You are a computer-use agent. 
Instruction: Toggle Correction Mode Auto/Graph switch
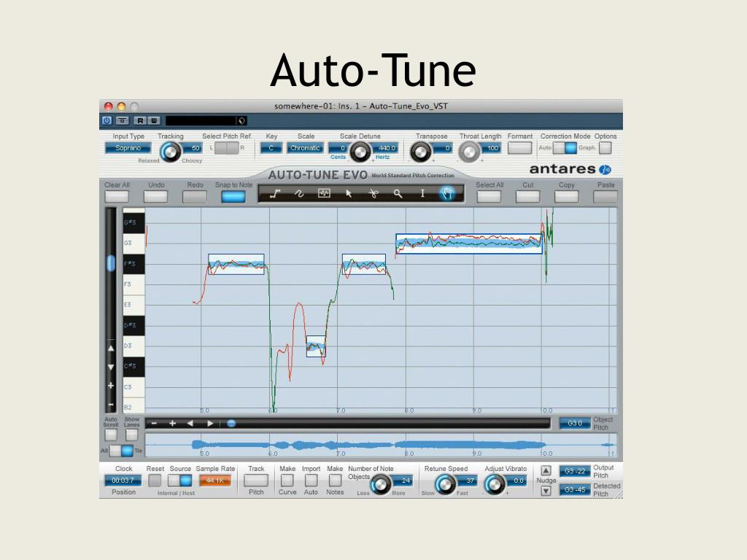point(565,148)
